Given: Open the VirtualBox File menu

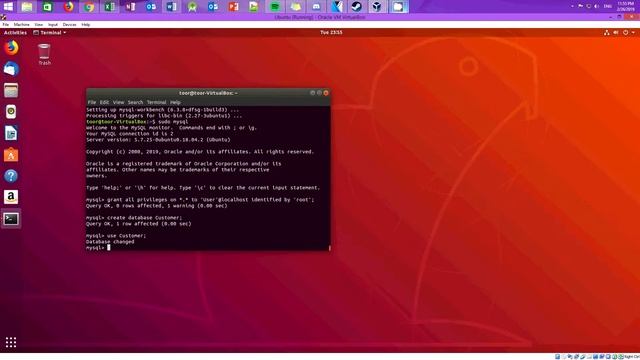Looking at the screenshot, I should 6,25.
